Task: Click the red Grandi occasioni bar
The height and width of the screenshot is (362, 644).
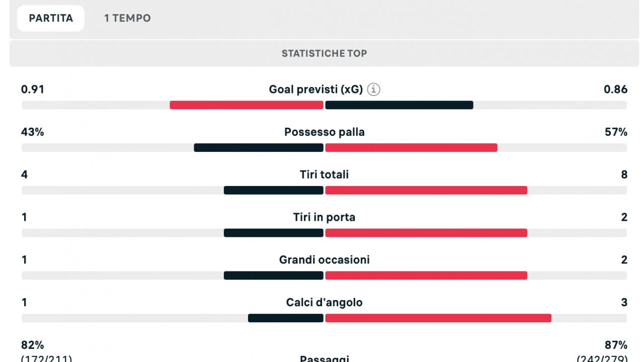Action: [426, 276]
